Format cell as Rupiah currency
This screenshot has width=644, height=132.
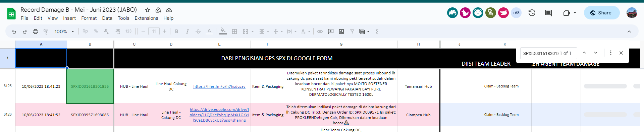tap(85, 31)
